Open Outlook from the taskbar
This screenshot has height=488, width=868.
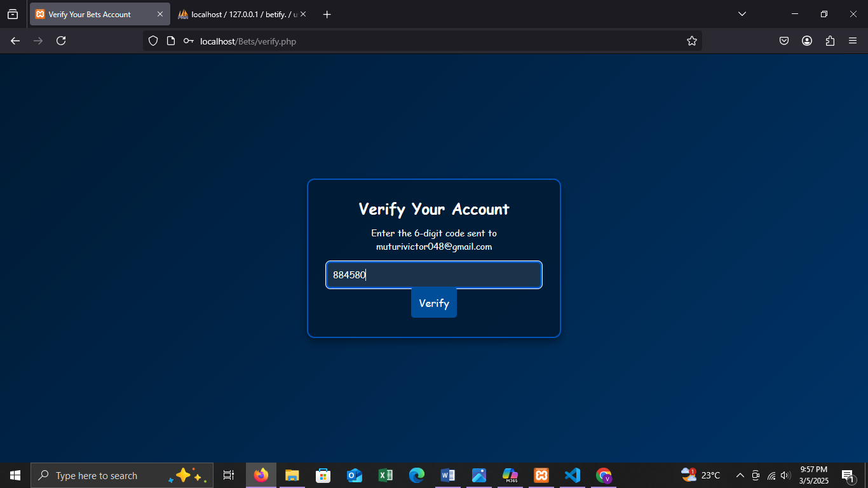coord(355,475)
